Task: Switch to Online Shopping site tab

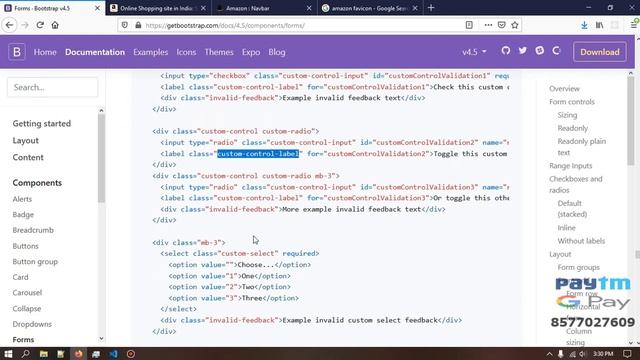Action: tap(158, 8)
